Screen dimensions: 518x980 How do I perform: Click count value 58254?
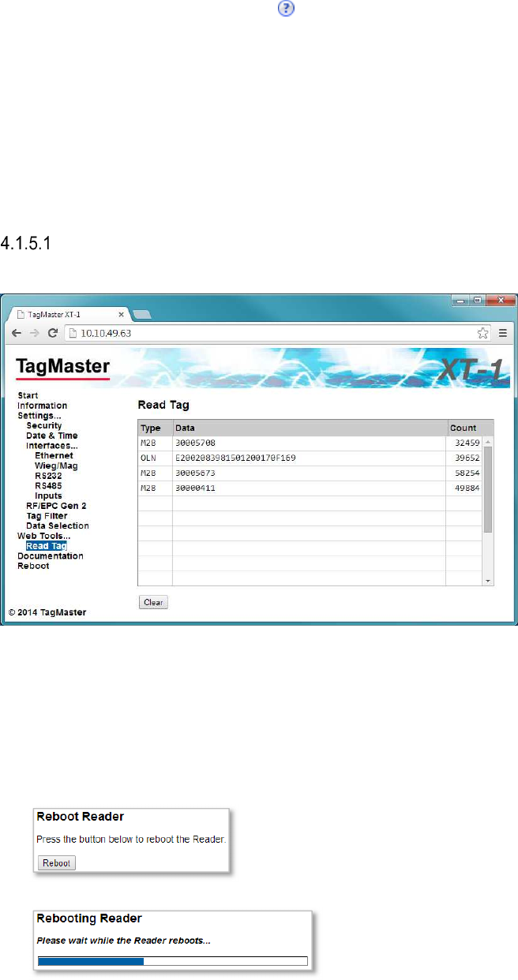tap(467, 473)
